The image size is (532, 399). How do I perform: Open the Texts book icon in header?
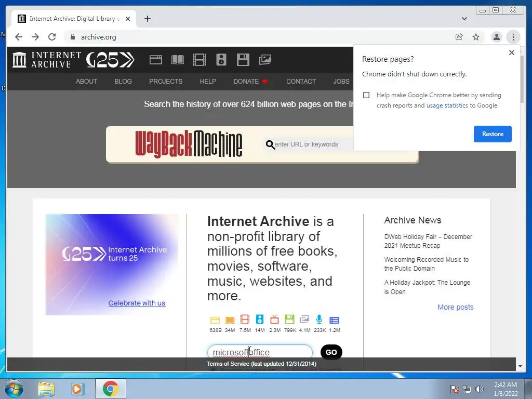tap(178, 60)
